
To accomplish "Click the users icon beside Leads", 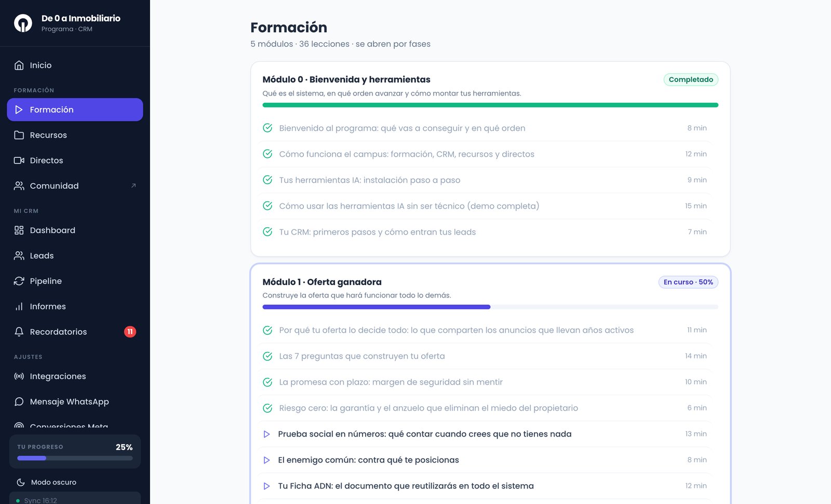I will point(19,256).
